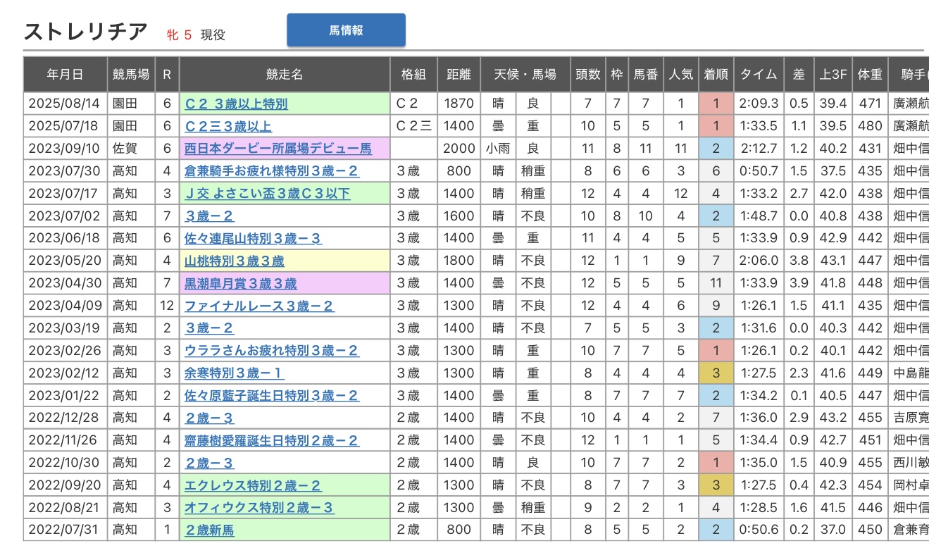This screenshot has width=929, height=560.
Task: View the 佐々連尾山特別３歳－３ race details
Action: point(253,239)
